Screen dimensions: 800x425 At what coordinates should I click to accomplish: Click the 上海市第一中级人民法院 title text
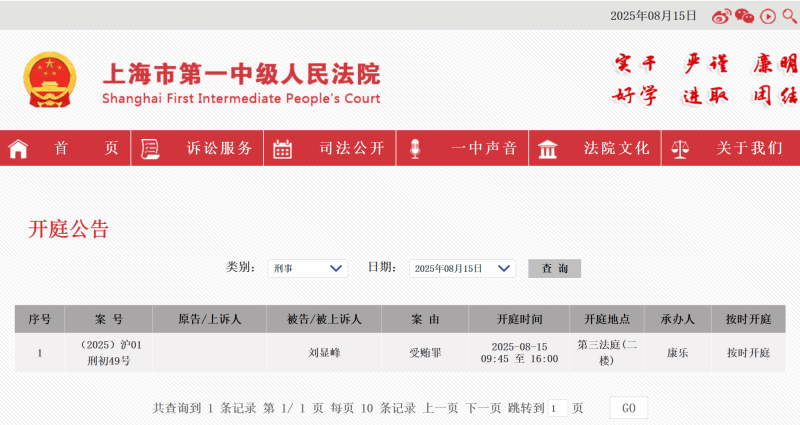(242, 74)
